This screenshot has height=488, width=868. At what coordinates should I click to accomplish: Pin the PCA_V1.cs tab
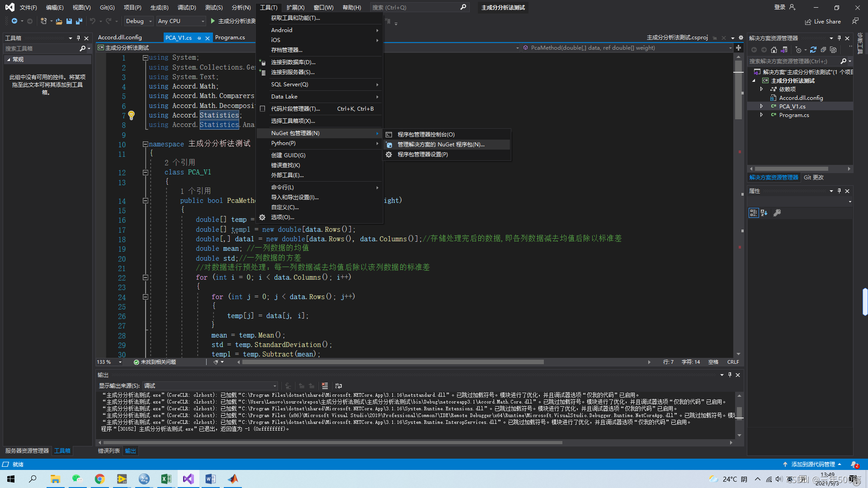[x=199, y=38]
